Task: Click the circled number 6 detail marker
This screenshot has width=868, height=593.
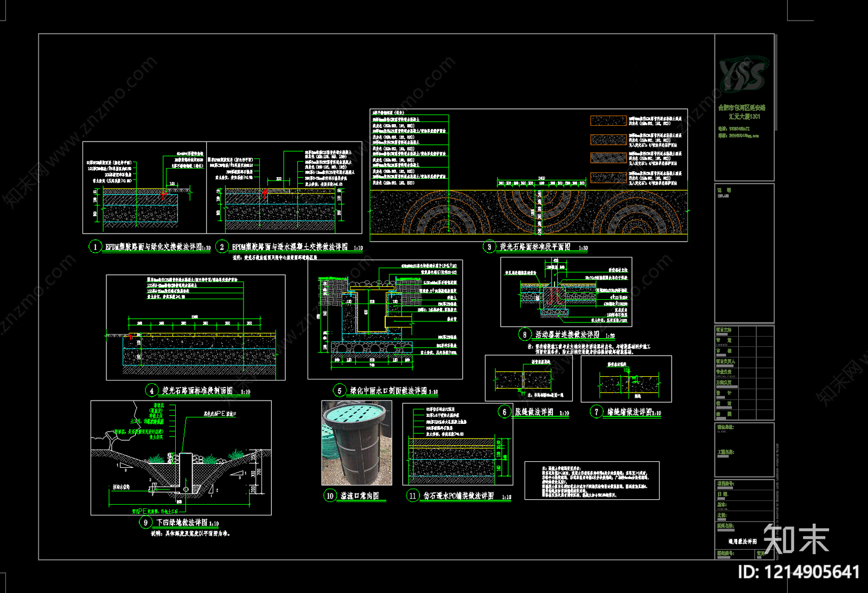Action: click(505, 412)
